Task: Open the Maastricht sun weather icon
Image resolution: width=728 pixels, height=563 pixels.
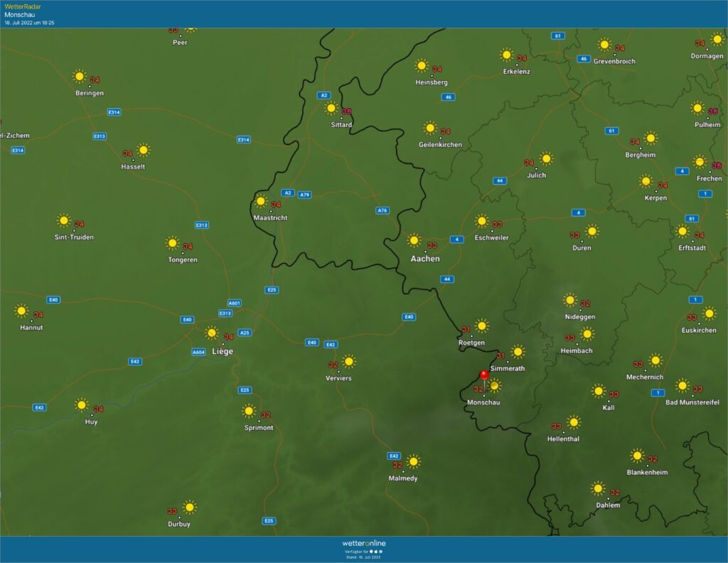Action: click(260, 201)
